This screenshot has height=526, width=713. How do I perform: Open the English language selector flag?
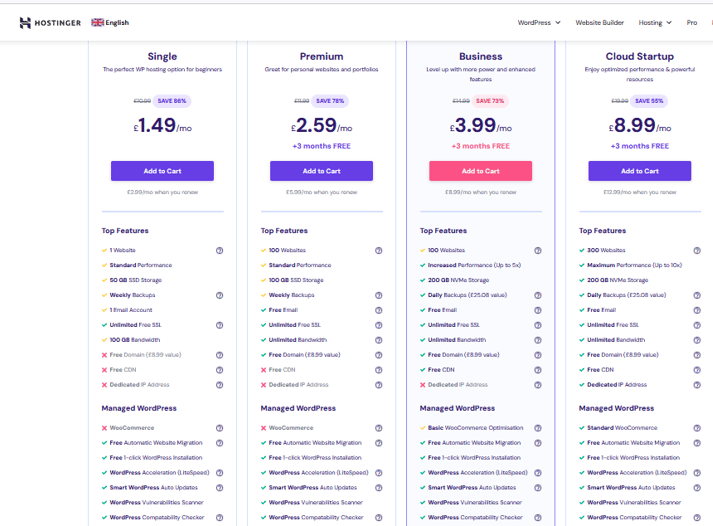coord(97,22)
